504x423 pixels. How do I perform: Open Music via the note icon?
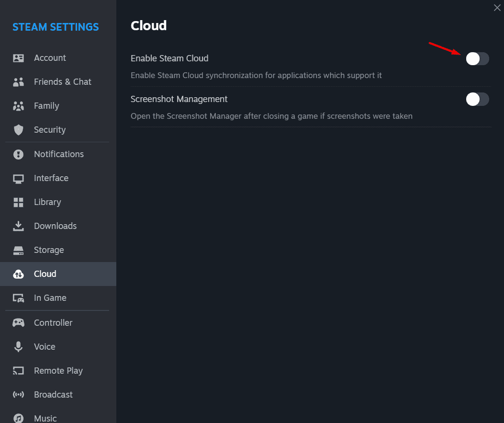click(18, 418)
